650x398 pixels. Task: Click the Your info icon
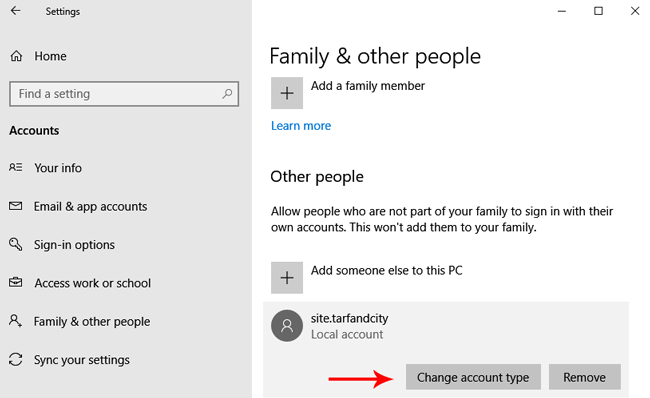[16, 167]
